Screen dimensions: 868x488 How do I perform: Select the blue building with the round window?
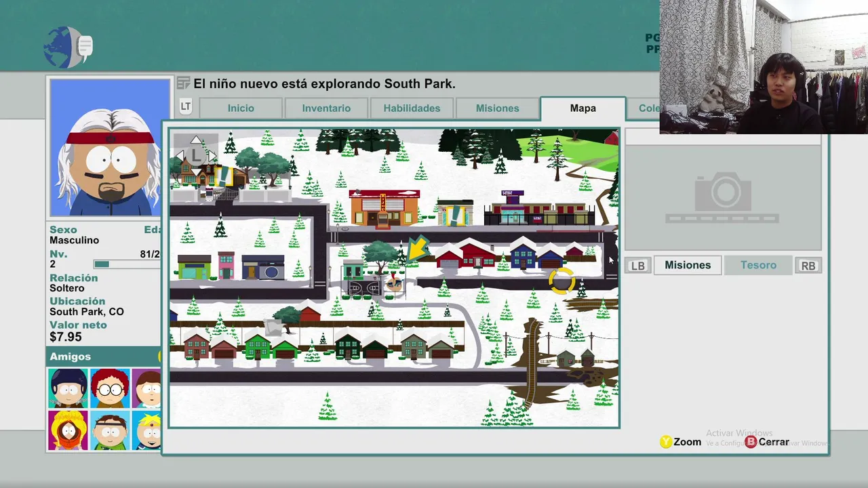(x=263, y=267)
